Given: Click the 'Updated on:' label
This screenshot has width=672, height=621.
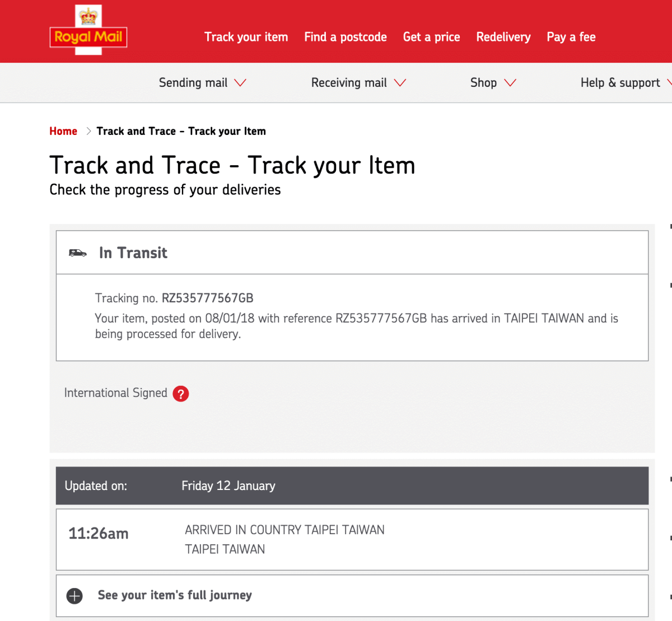Looking at the screenshot, I should point(96,486).
